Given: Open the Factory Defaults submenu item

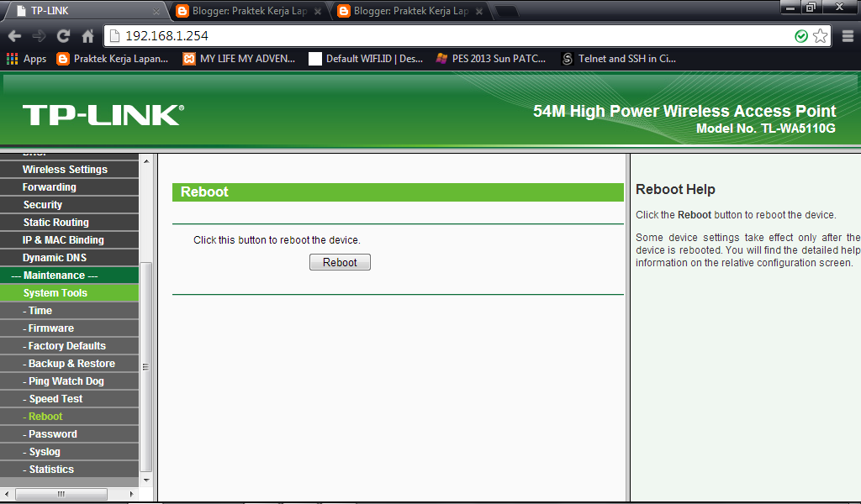Looking at the screenshot, I should [x=69, y=345].
